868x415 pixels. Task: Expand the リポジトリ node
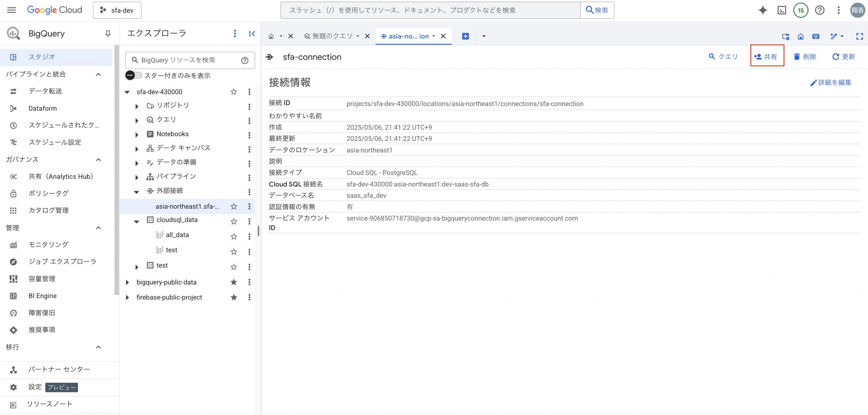click(137, 106)
